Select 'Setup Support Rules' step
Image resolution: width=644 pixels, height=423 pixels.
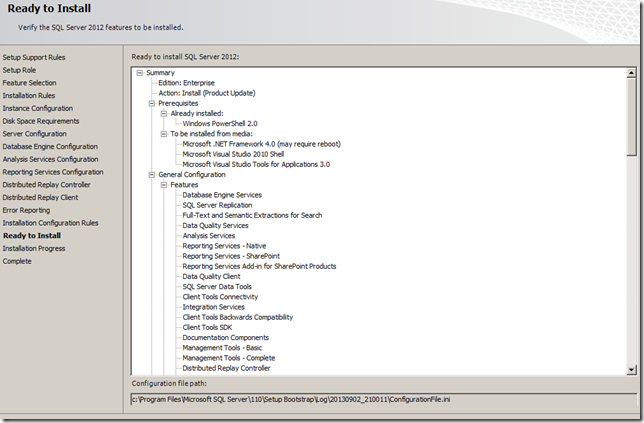click(34, 57)
